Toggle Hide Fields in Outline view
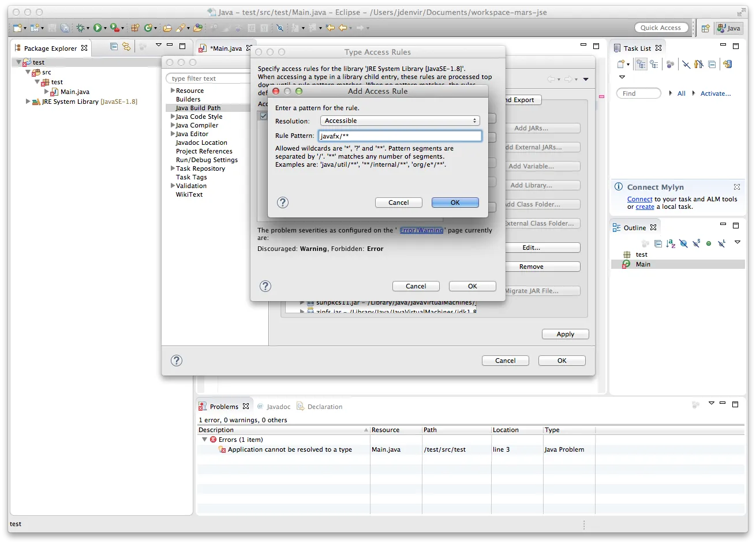The height and width of the screenshot is (544, 756). [x=683, y=243]
